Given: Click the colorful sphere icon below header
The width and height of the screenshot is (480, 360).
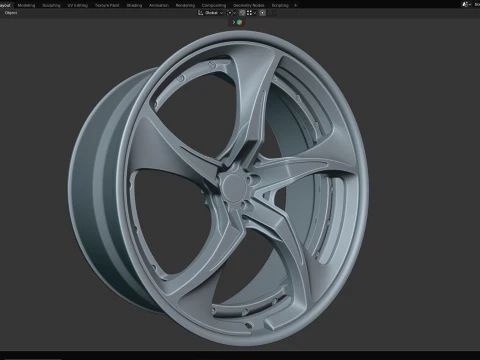Looking at the screenshot, I should [239, 22].
